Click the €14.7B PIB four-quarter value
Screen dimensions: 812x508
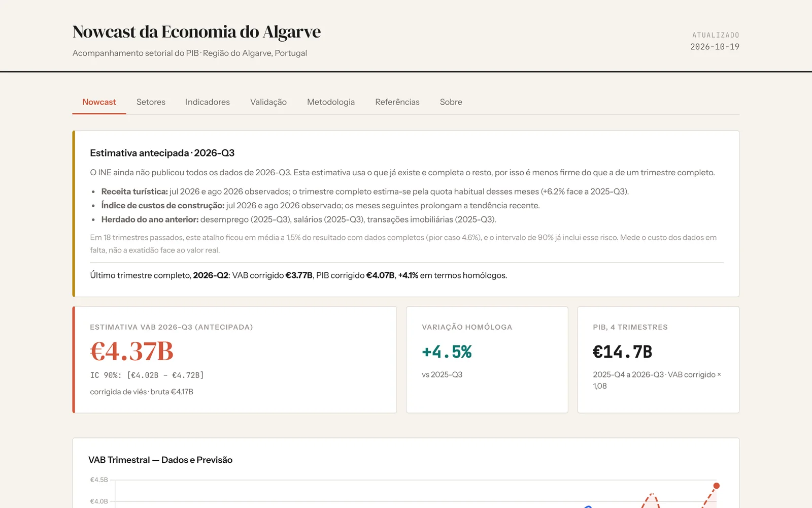click(622, 352)
